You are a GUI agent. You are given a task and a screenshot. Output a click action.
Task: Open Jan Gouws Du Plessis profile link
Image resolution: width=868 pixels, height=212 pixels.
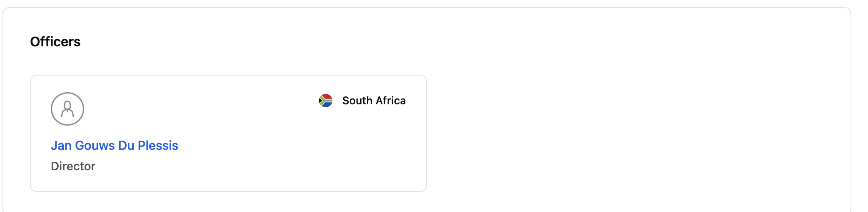click(115, 145)
